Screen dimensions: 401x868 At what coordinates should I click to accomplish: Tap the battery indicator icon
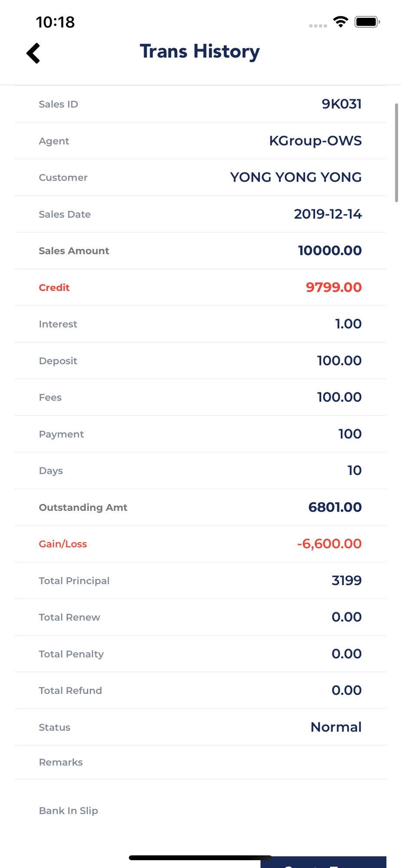click(367, 22)
